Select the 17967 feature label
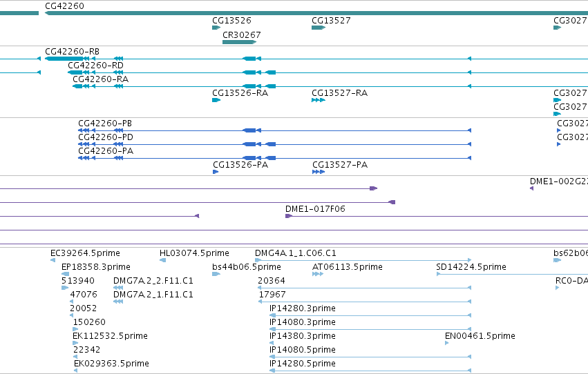Image resolution: width=588 pixels, height=374 pixels. 272,295
